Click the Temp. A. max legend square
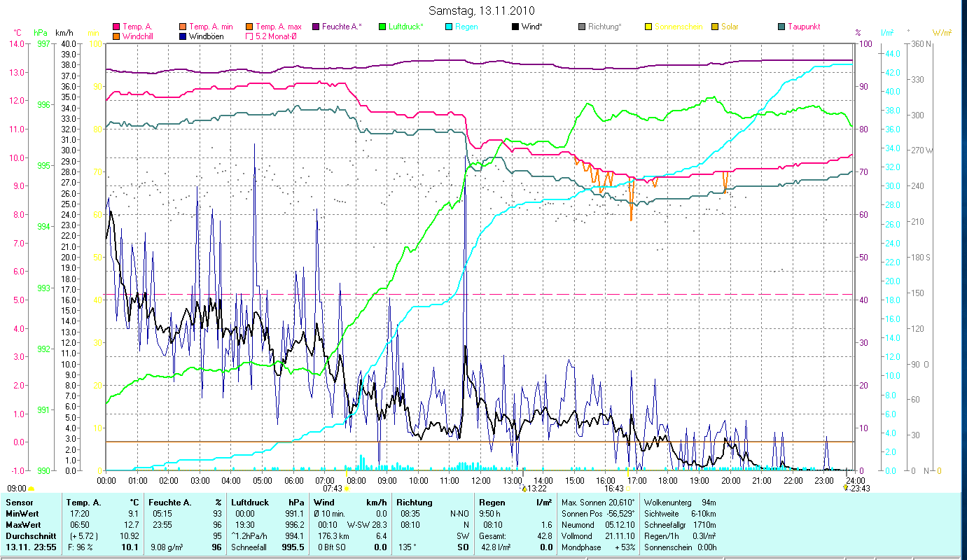Image resolution: width=967 pixels, height=560 pixels. [x=249, y=27]
